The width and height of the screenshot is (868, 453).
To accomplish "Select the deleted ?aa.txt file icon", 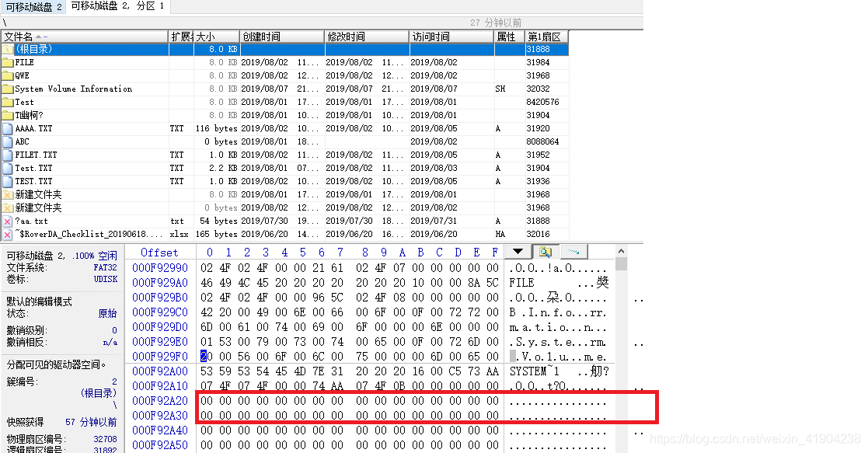I will click(8, 221).
